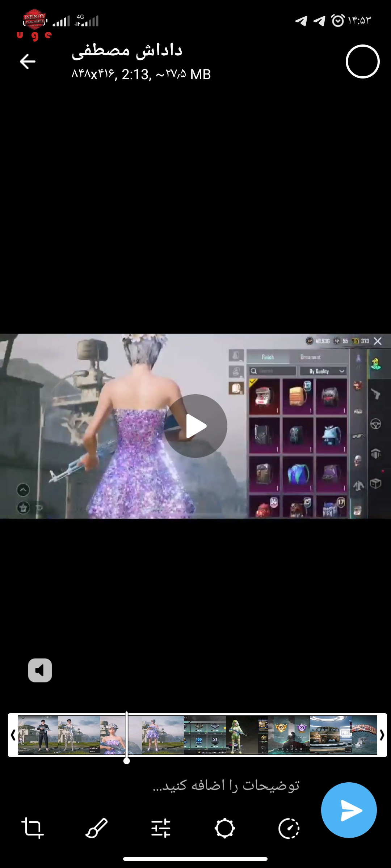Click the left trim handle of timeline
The image size is (391, 868).
click(13, 735)
